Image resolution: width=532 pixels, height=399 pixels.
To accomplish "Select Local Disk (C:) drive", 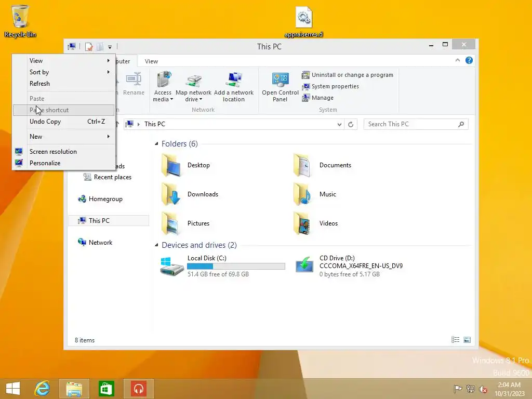I will [222, 266].
